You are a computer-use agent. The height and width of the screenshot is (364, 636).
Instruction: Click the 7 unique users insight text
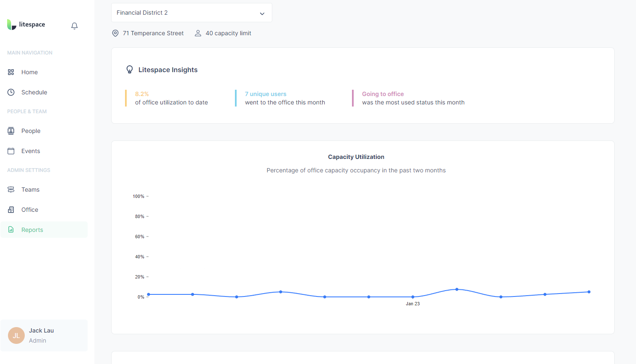[x=266, y=94]
